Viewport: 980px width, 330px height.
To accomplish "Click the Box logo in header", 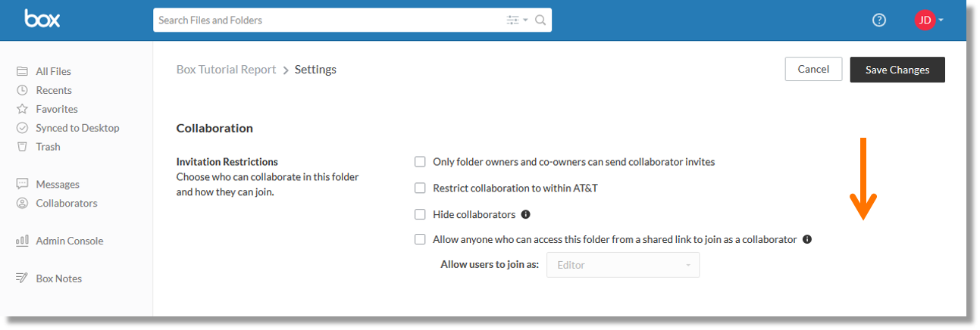I will [x=42, y=19].
